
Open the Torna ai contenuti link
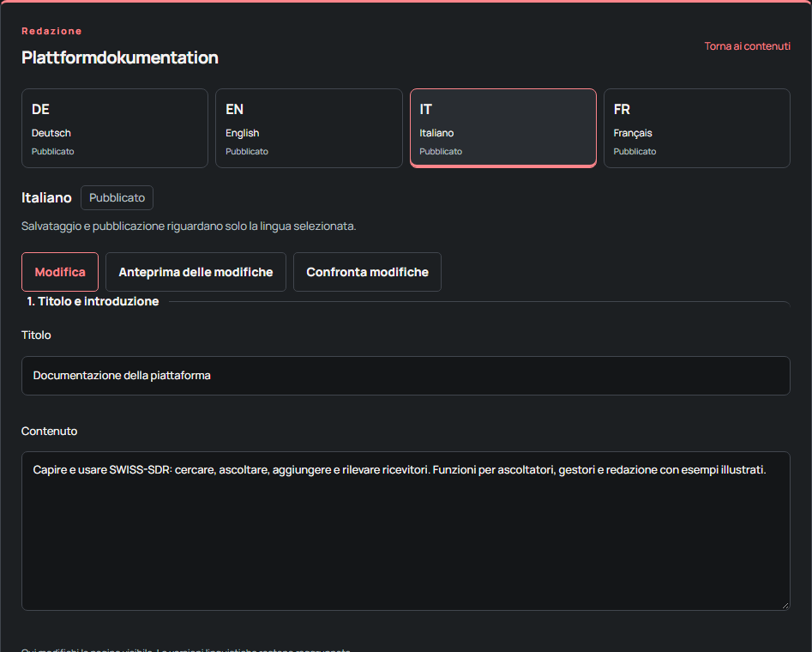coord(747,46)
